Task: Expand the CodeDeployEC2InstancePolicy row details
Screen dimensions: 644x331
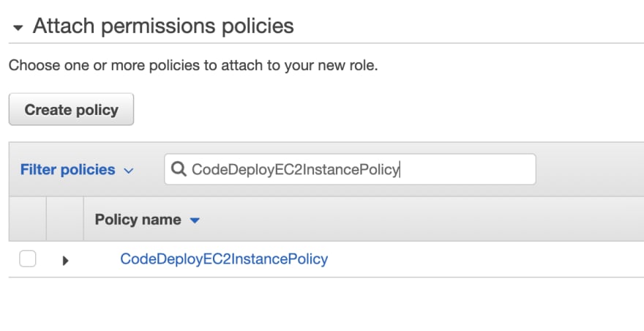Action: (65, 260)
